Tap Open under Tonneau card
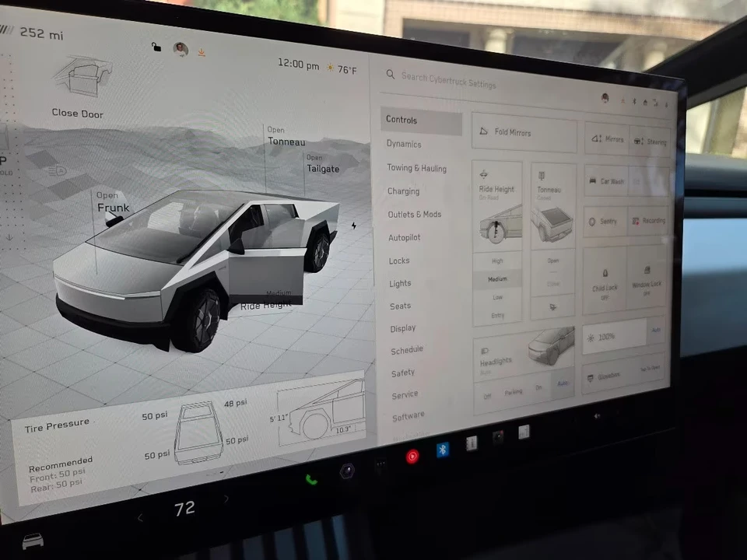The width and height of the screenshot is (747, 560). point(553,261)
